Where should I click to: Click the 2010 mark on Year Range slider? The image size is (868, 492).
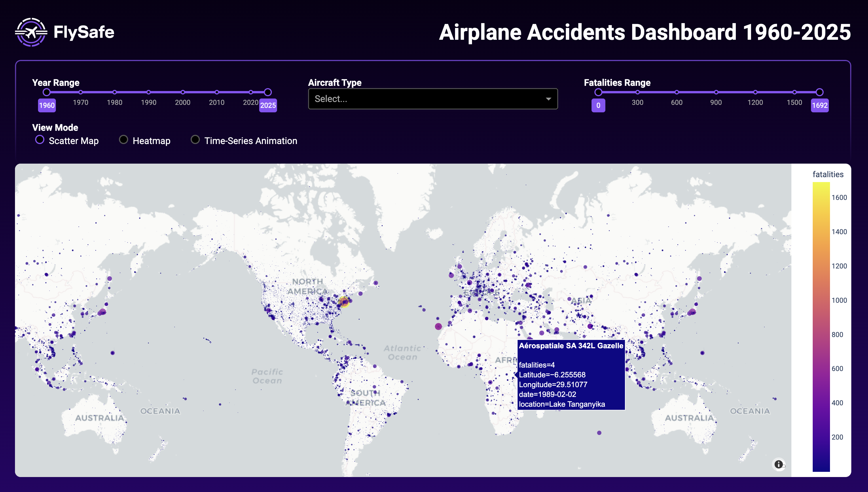coord(217,92)
